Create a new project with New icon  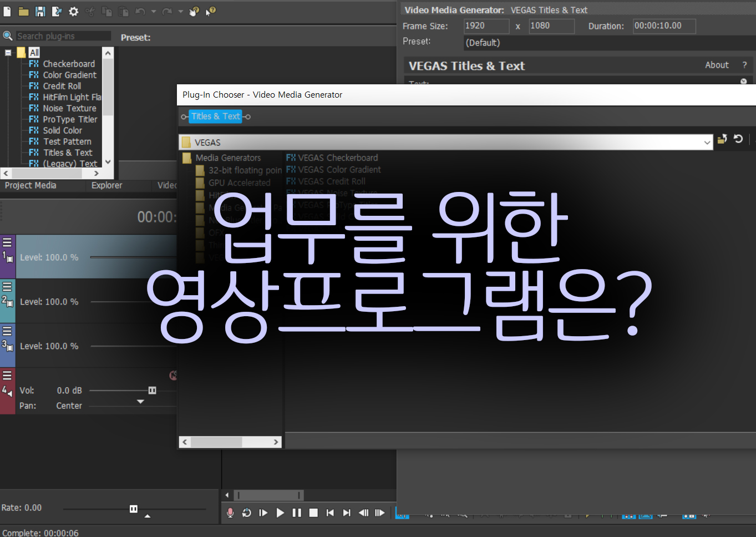[x=7, y=11]
